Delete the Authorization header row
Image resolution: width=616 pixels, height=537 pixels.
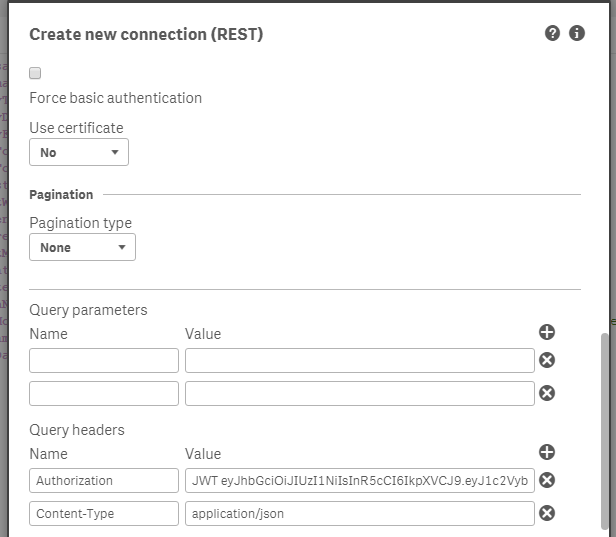point(547,480)
